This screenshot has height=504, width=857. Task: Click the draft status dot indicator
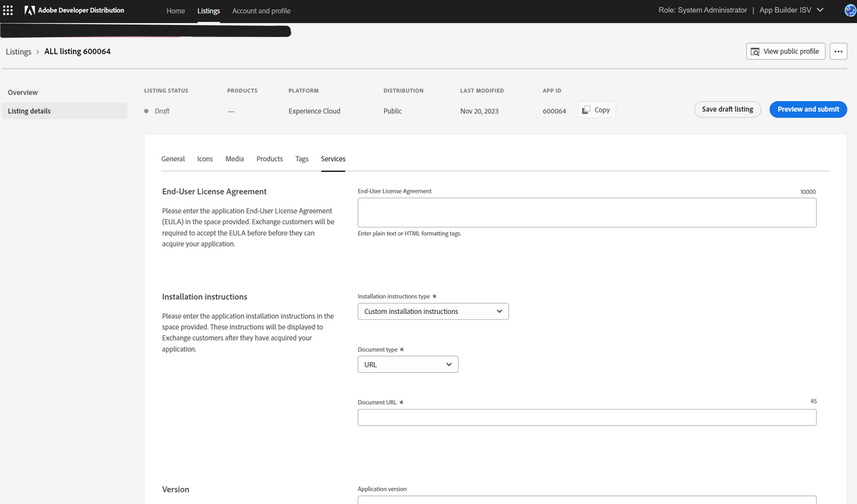point(147,111)
